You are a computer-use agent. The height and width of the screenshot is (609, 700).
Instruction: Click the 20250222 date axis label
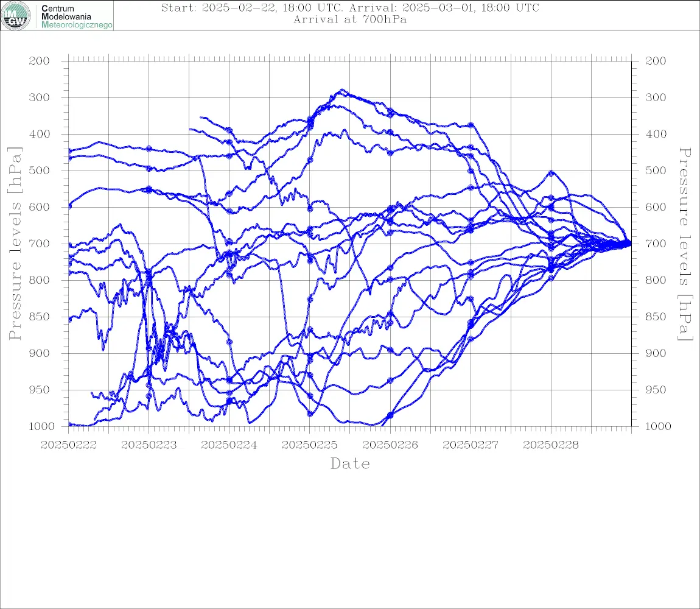(69, 445)
